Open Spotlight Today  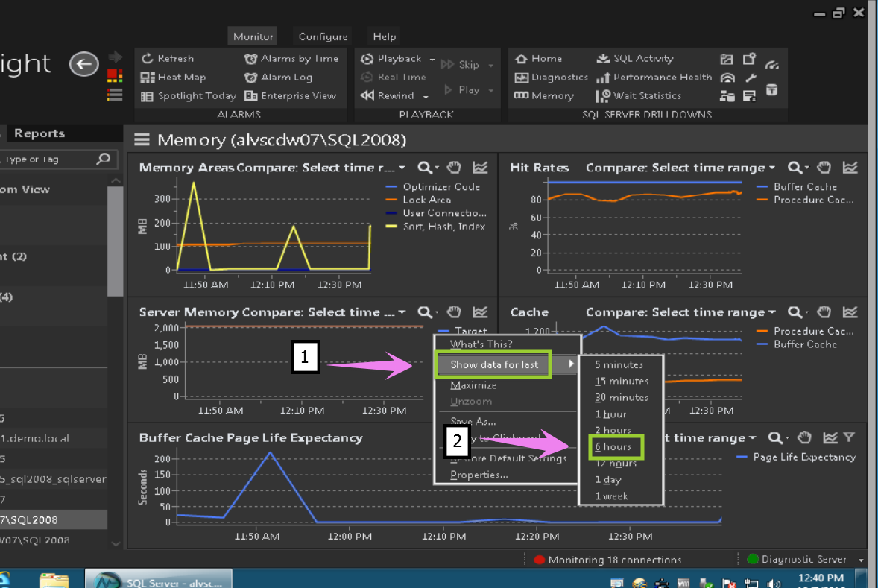(x=188, y=96)
